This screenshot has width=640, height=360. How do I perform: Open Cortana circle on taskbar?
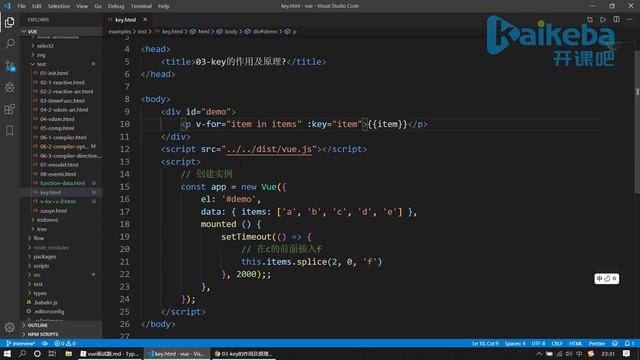tap(37, 353)
